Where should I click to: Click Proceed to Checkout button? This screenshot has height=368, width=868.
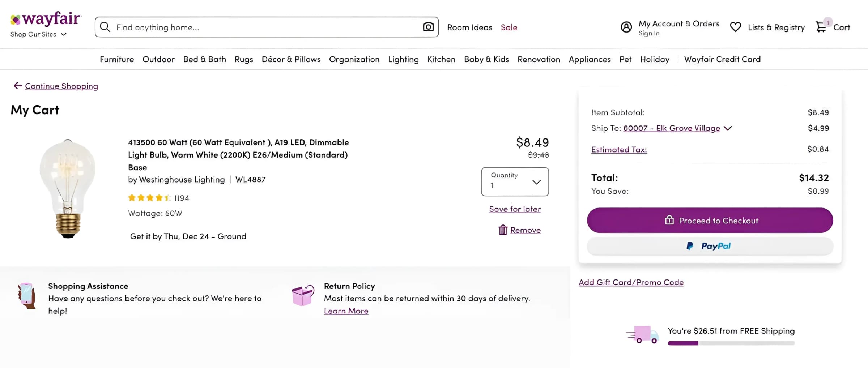[x=710, y=220]
